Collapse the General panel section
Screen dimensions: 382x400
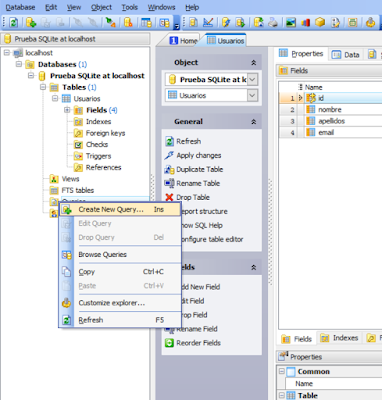point(253,122)
